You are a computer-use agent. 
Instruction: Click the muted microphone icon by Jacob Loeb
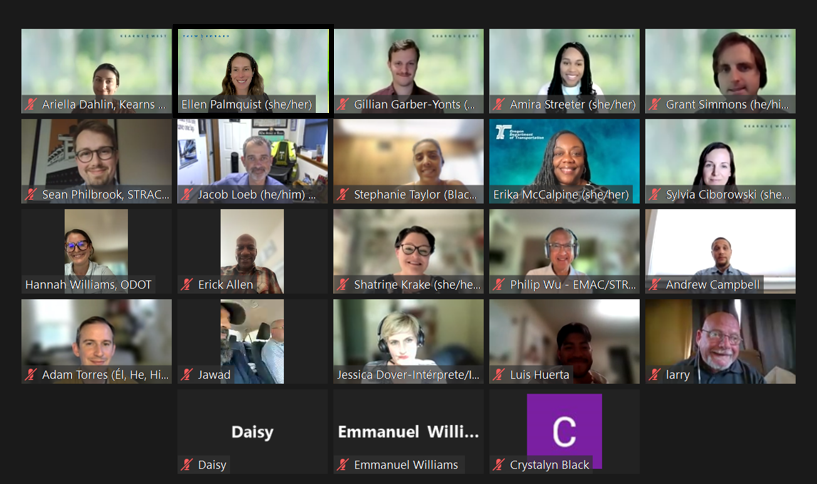(187, 194)
